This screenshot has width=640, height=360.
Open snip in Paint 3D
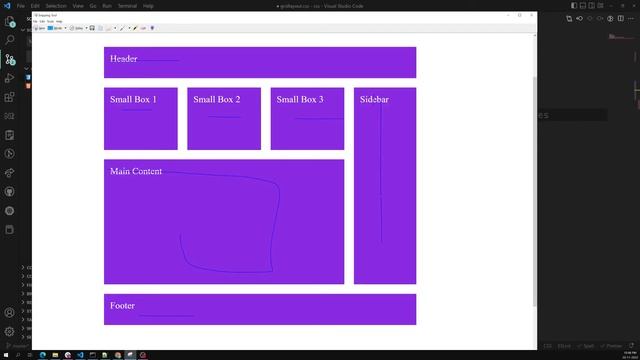tap(152, 28)
